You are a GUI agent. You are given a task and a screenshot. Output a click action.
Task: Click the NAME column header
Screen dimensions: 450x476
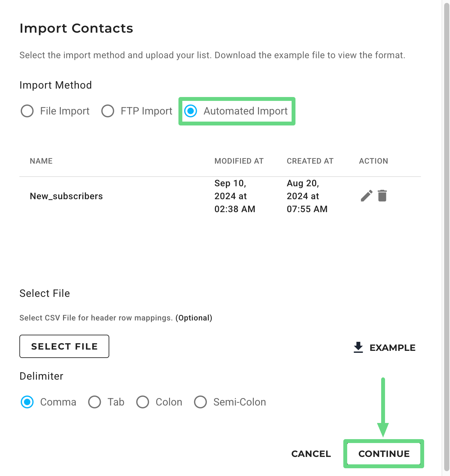[x=41, y=161]
